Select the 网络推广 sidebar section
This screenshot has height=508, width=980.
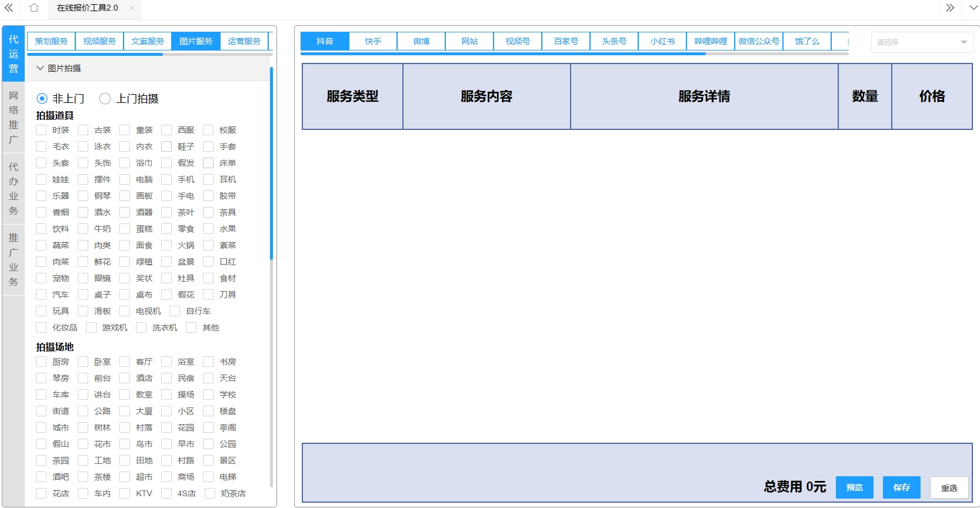(x=14, y=118)
